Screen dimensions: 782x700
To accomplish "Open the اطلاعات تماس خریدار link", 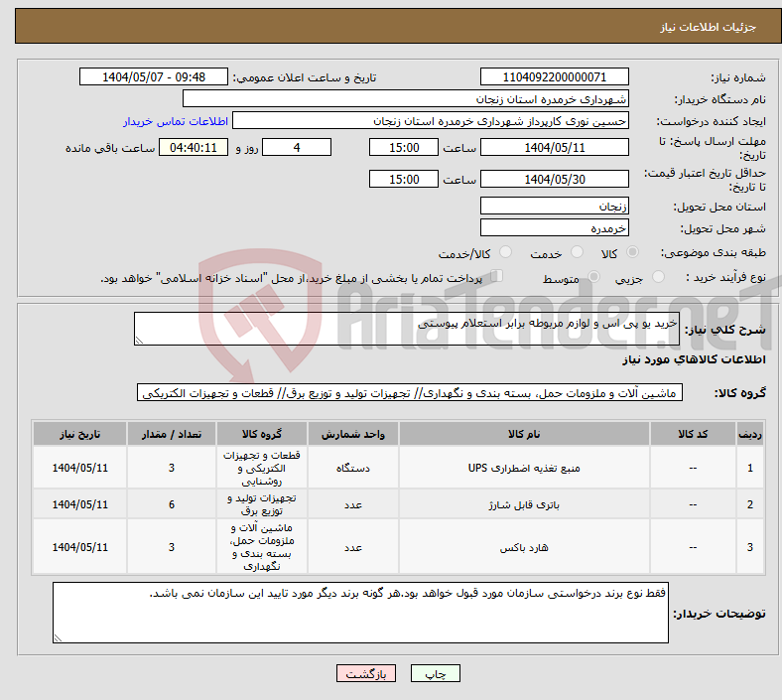I will click(x=176, y=121).
